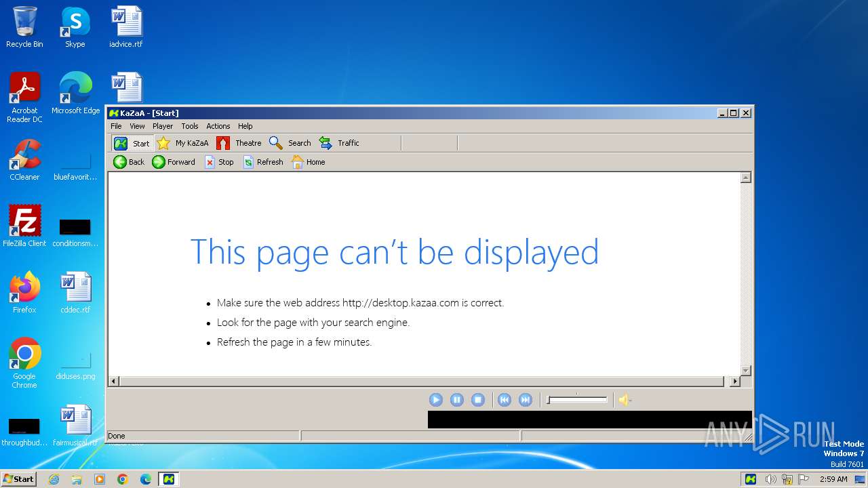Open File Explorer from taskbar
The image size is (868, 488).
pos(77,479)
